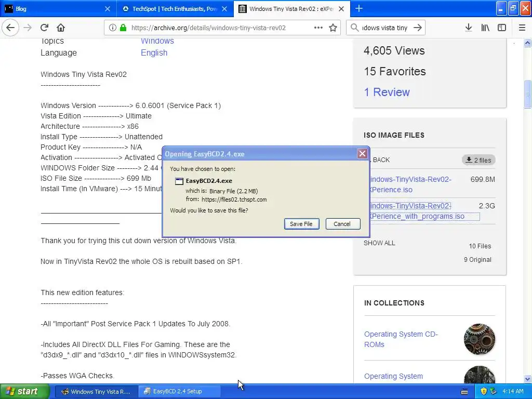Submit search with the arrow button
532x399 pixels.
click(418, 28)
